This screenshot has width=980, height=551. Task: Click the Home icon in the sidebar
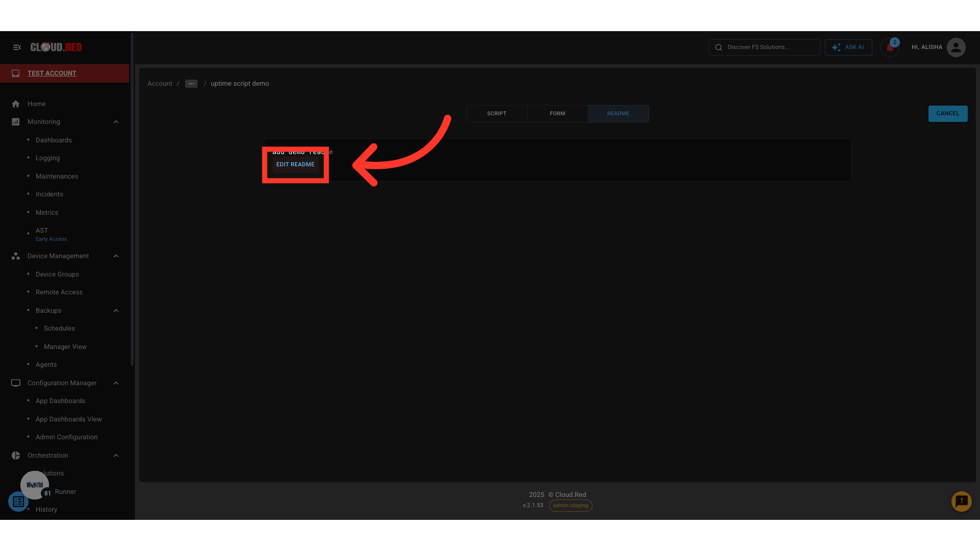click(x=16, y=104)
